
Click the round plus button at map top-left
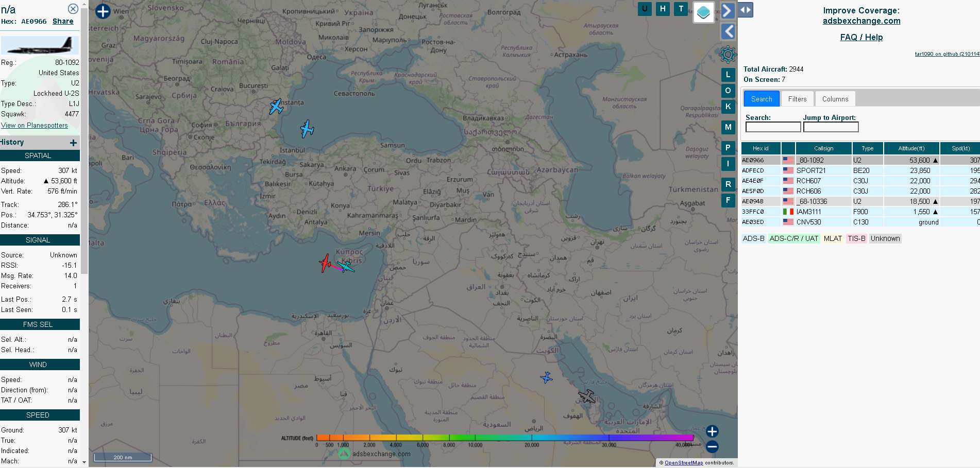[103, 11]
